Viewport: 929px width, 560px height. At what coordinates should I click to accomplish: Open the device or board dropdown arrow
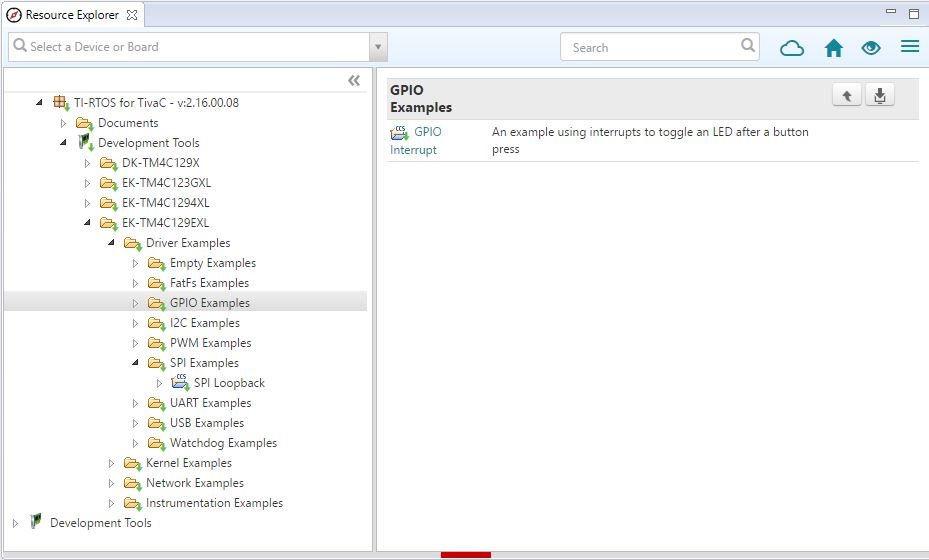377,47
